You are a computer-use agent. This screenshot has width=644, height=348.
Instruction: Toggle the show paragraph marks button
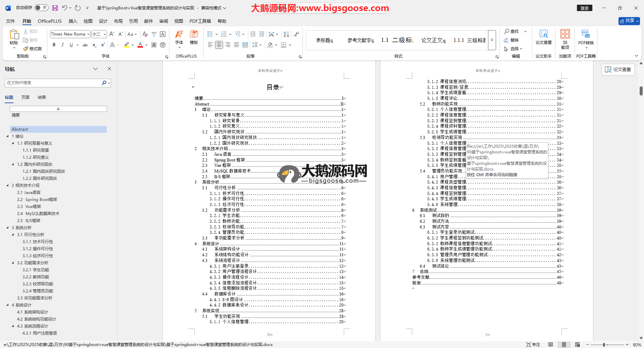click(296, 34)
